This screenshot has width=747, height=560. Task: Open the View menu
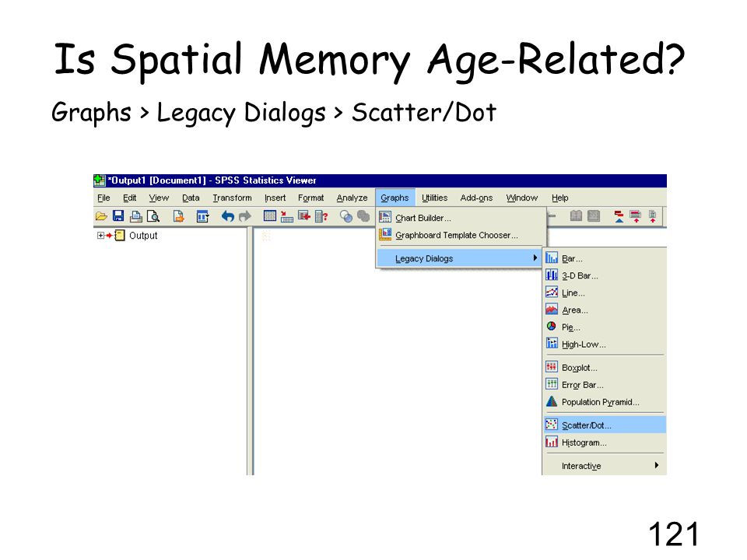tap(159, 198)
